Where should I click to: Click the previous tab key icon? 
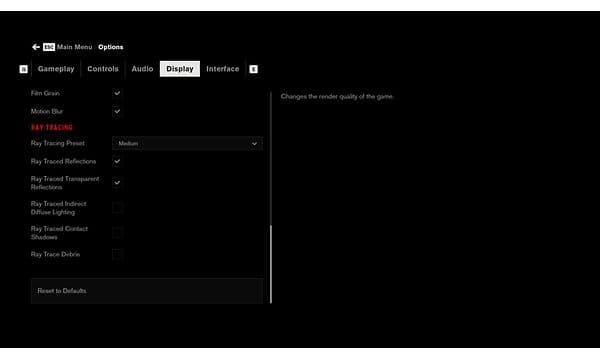coord(23,69)
